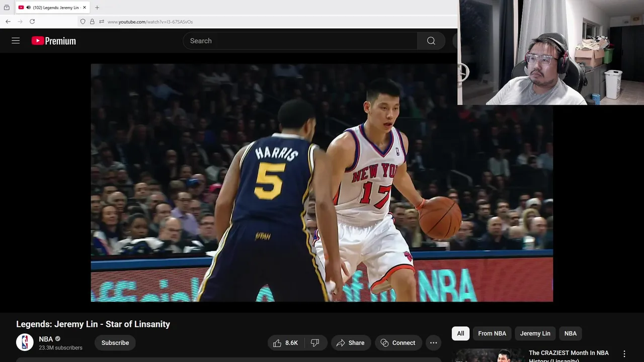Open the tracking protection shield icon
This screenshot has height=362, width=644.
click(83, 22)
